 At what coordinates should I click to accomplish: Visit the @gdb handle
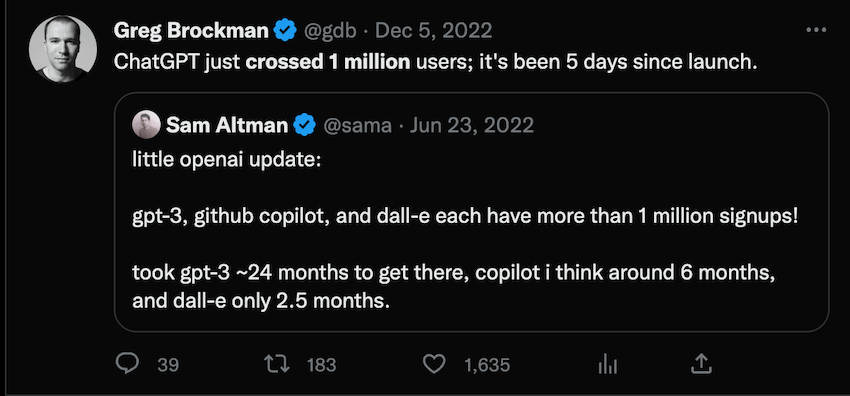pos(330,31)
